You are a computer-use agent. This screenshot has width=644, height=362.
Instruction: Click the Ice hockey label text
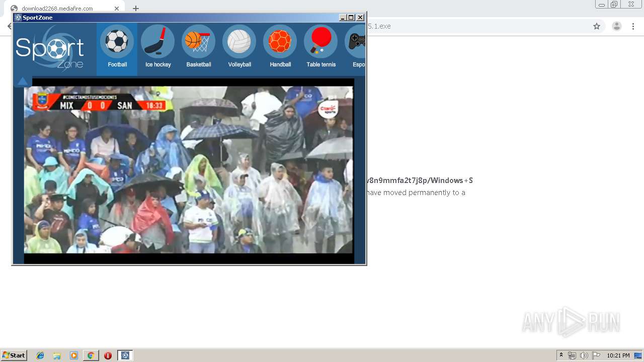pos(158,64)
